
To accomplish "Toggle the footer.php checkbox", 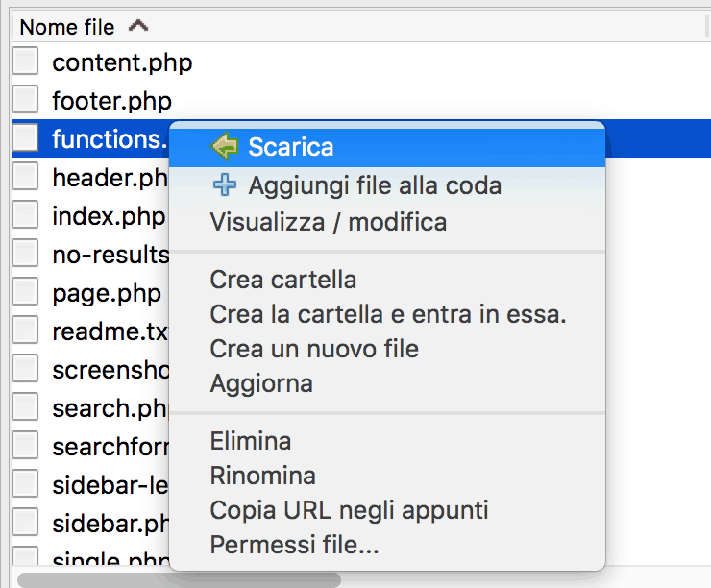I will point(25,99).
